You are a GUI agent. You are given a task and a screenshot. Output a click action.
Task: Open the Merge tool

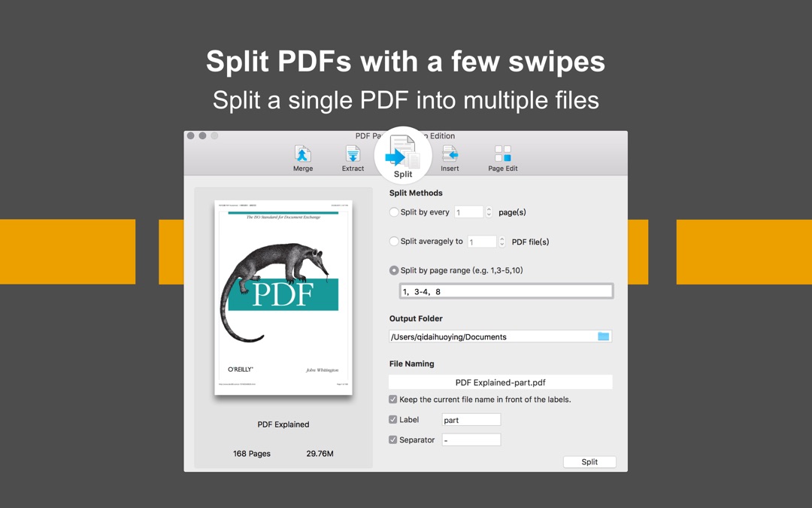click(302, 159)
